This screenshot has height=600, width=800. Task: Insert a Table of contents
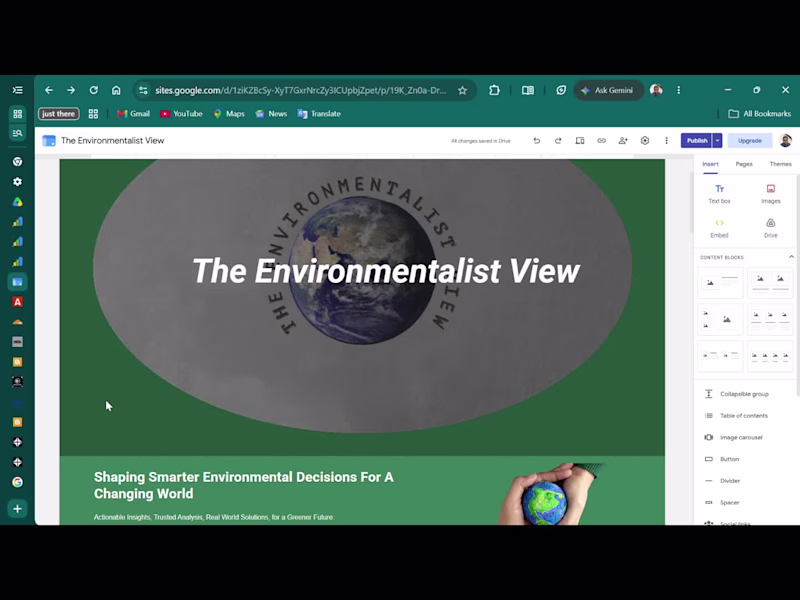(x=744, y=416)
